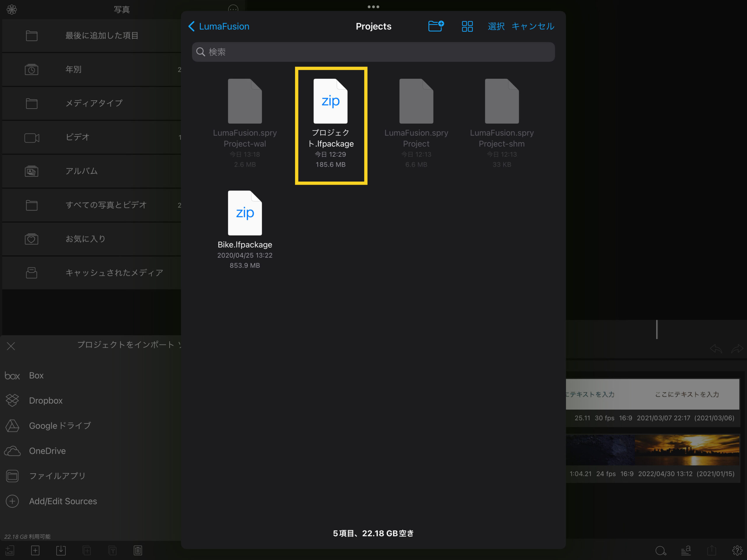Open the お気に入り library row
This screenshot has height=560, width=747.
coord(92,239)
